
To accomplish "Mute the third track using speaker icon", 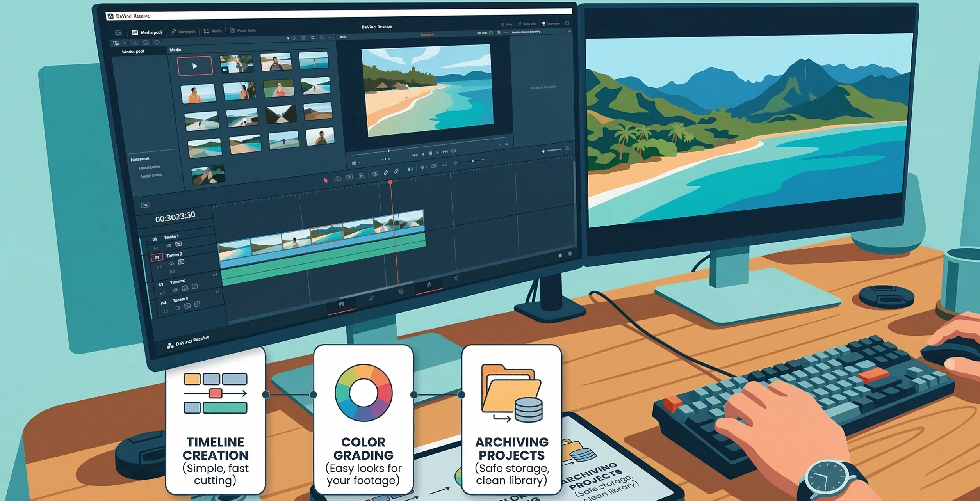I will (175, 290).
